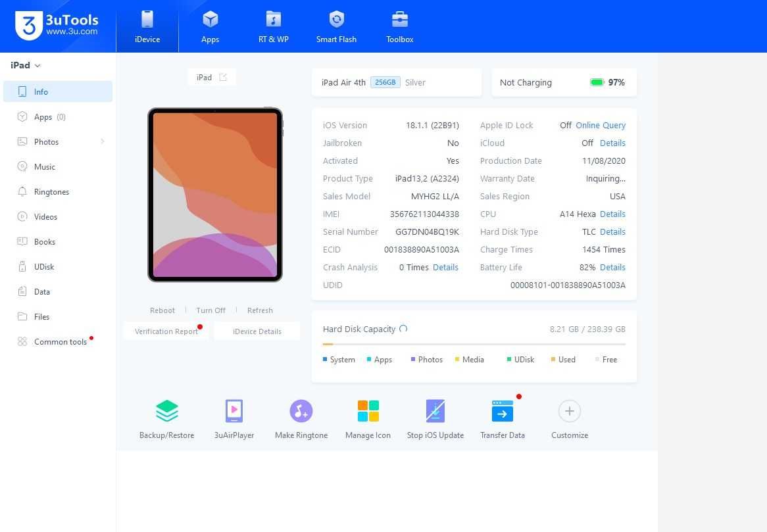Screen dimensions: 767x532
Task: Open Data in the sidebar
Action: click(58, 291)
